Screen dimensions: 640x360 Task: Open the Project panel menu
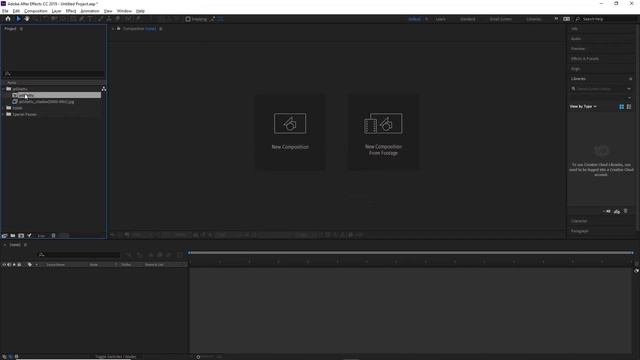[x=21, y=29]
